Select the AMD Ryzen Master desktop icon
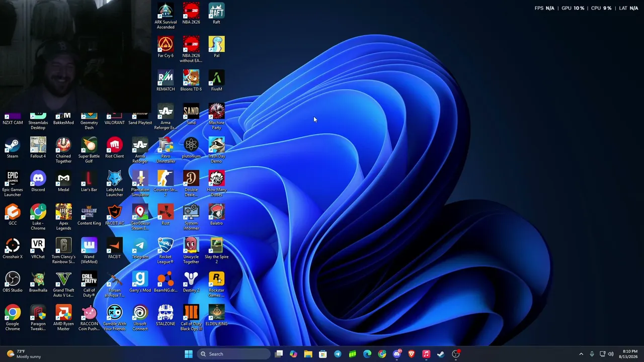This screenshot has height=362, width=644. [63, 318]
